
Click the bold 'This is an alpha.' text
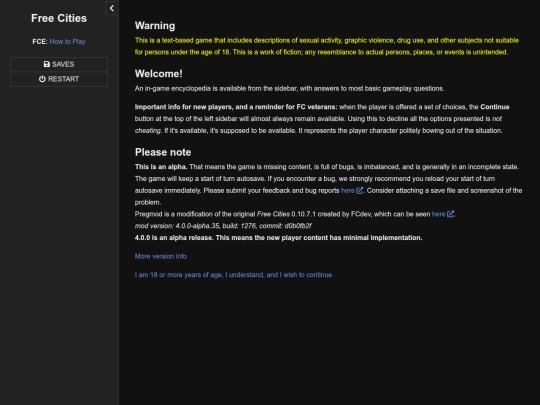[x=161, y=167]
